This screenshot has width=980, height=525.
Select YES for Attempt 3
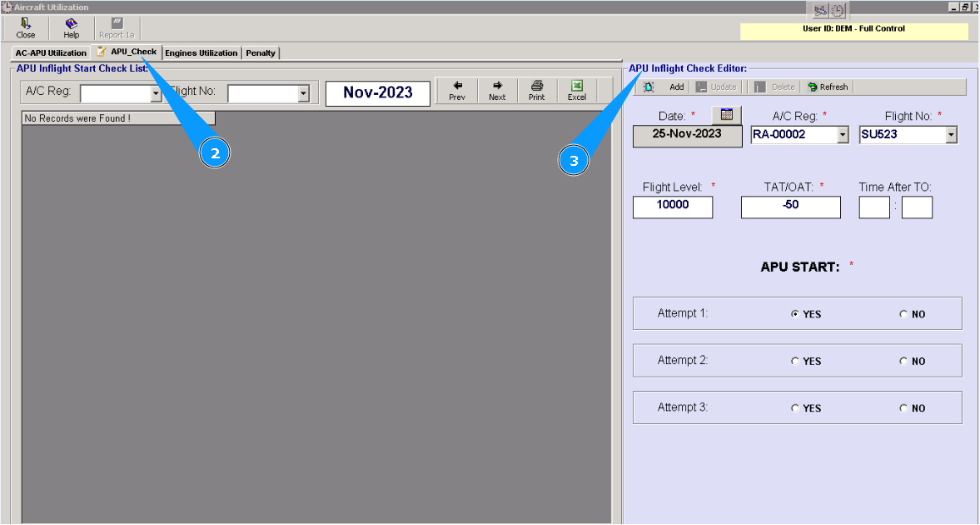795,408
